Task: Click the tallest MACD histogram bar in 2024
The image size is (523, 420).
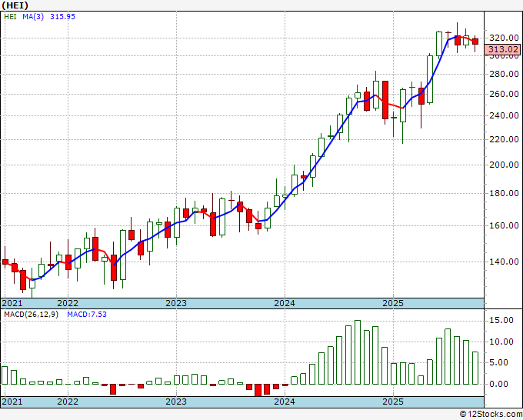Action: pyautogui.click(x=357, y=352)
